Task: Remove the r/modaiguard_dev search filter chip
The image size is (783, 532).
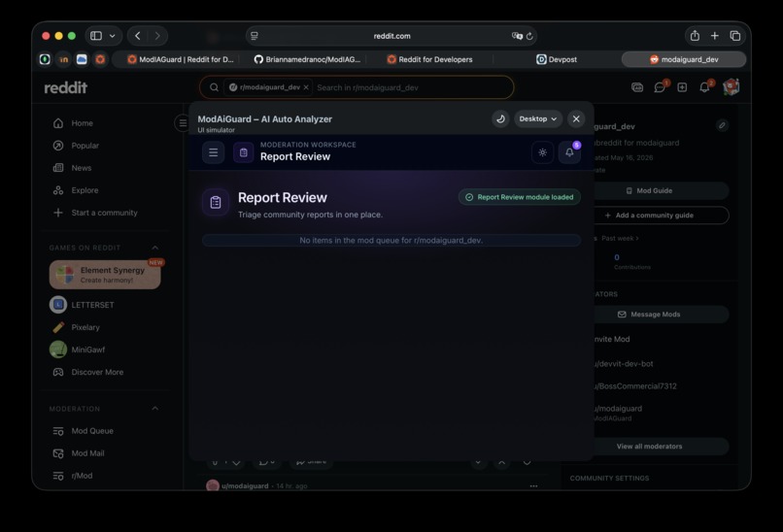Action: click(x=306, y=87)
